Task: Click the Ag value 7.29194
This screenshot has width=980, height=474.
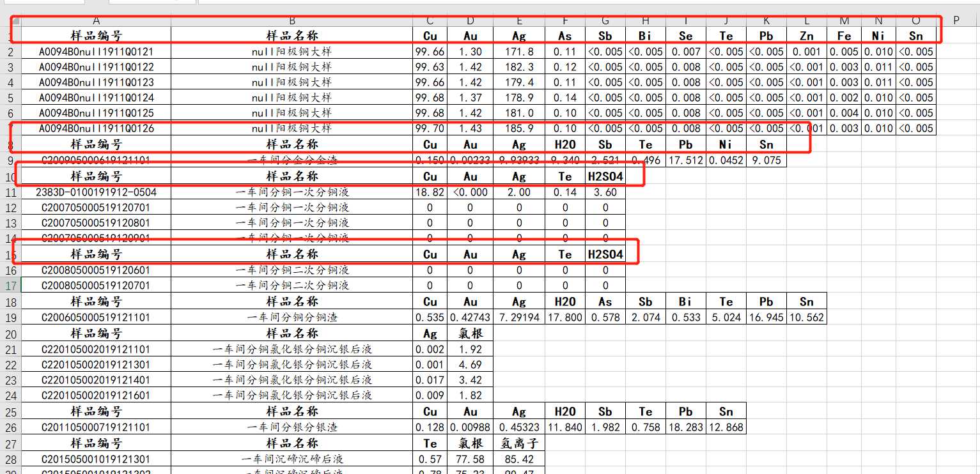Action: (x=519, y=317)
